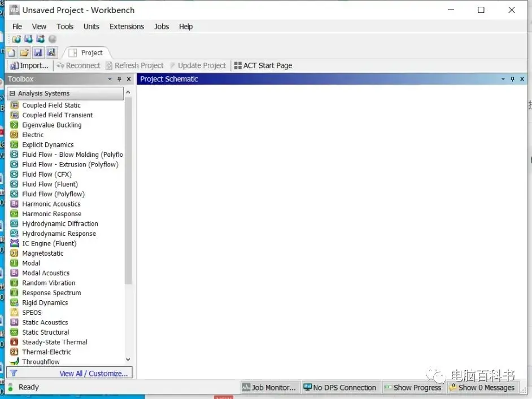
Task: Pin the Project Schematic panel
Action: pos(512,79)
